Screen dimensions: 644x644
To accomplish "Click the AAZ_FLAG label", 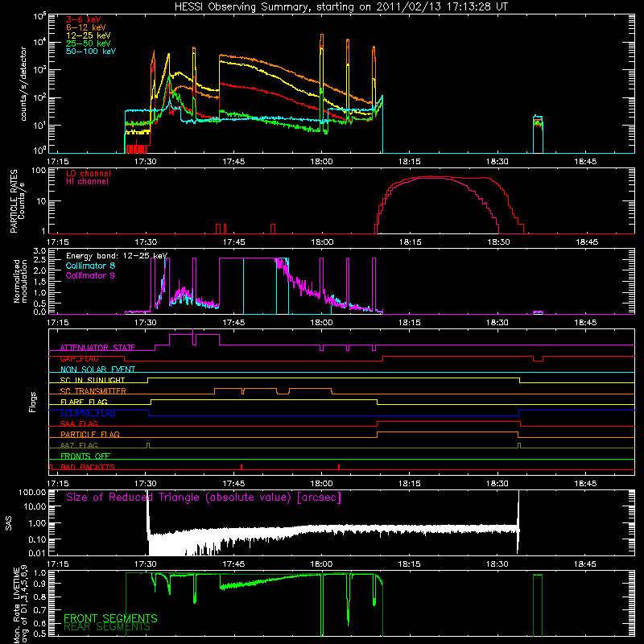I will [79, 445].
